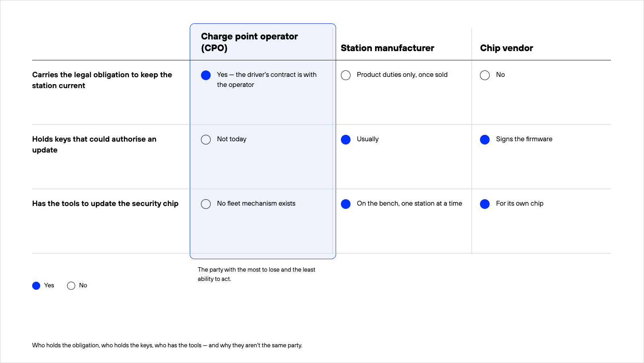Click the filled dot beside 'On the bench, one station at a time'

[x=346, y=204]
